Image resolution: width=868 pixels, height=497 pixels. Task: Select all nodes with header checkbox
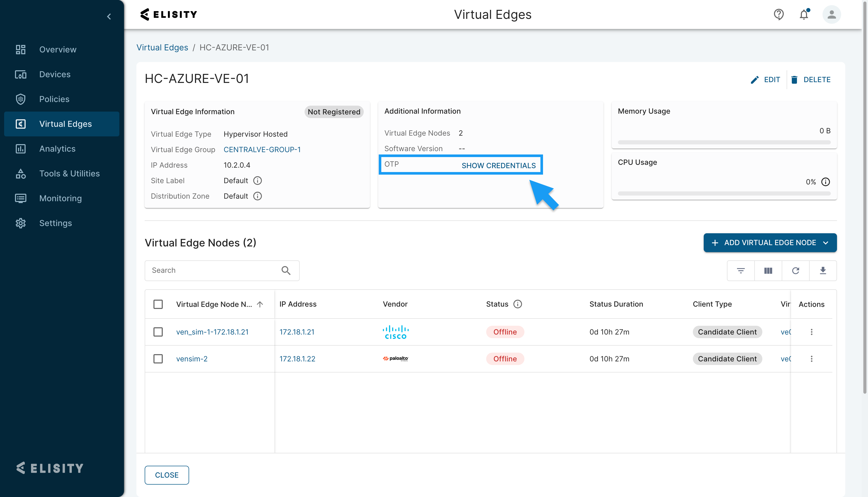pyautogui.click(x=158, y=304)
